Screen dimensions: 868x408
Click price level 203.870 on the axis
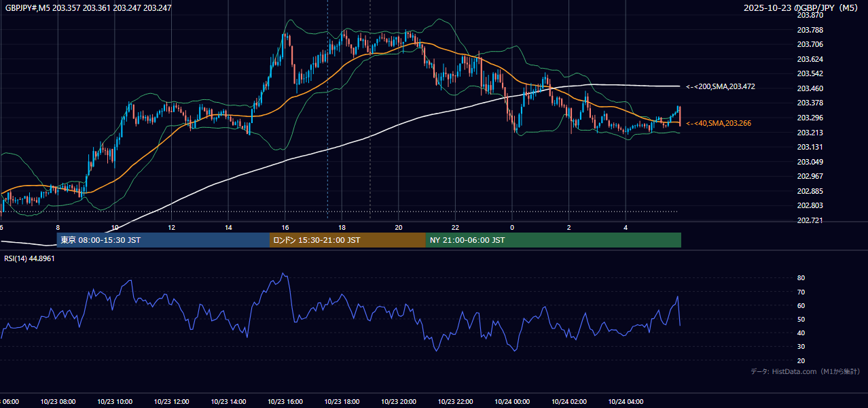pyautogui.click(x=810, y=15)
